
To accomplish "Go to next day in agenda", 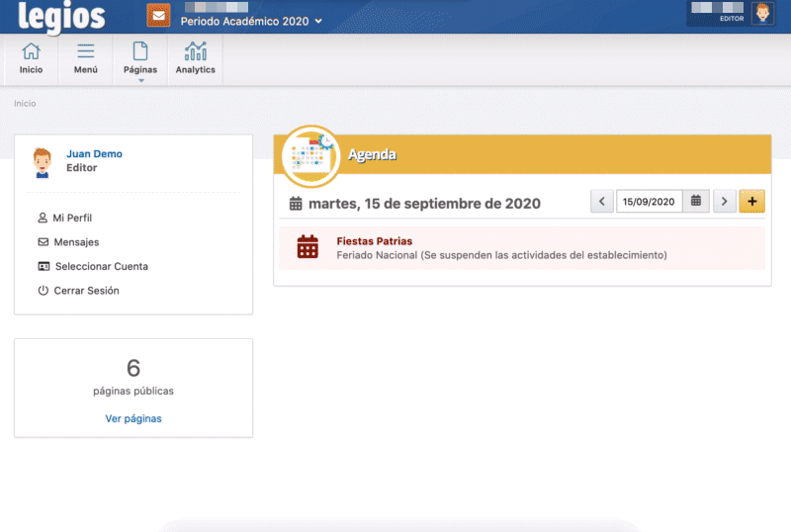I will [725, 202].
